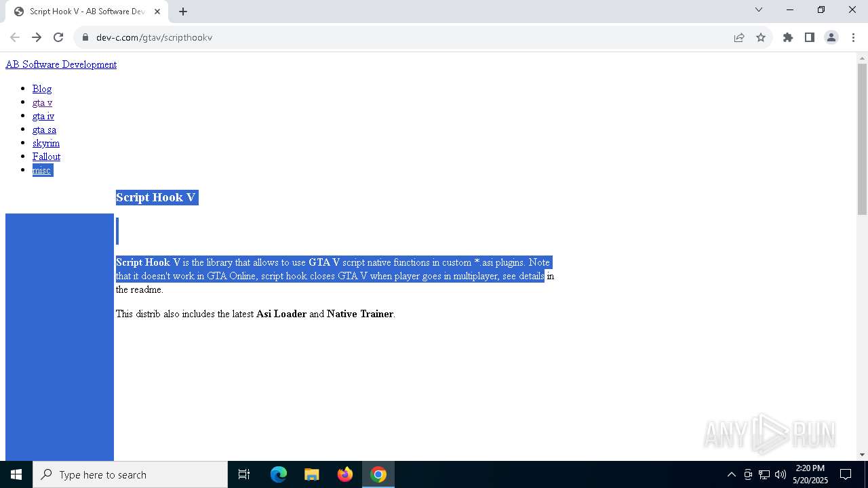
Task: Click the scrollbar up arrow
Action: click(862, 58)
